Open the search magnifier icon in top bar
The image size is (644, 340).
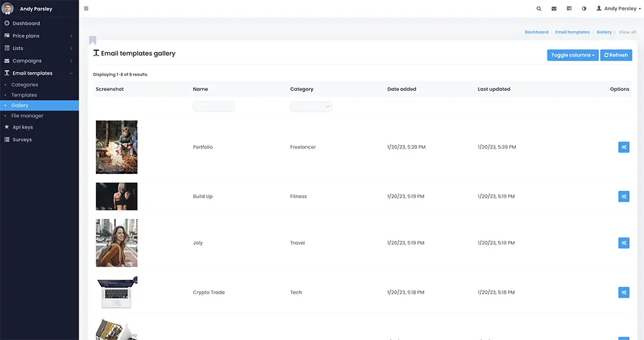pyautogui.click(x=539, y=8)
